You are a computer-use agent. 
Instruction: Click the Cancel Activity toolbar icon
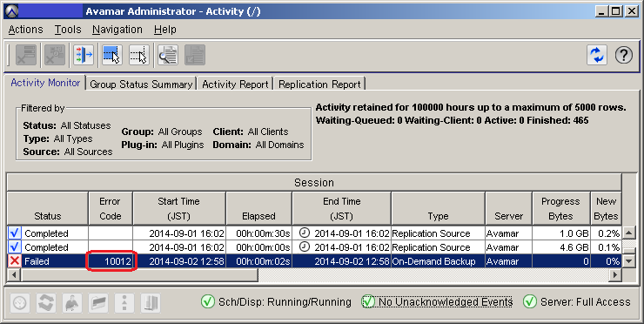26,55
